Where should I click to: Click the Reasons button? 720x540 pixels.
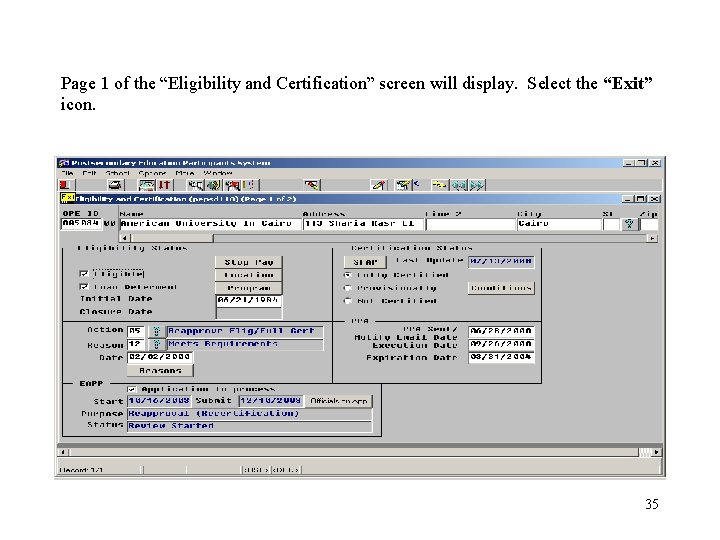pos(160,370)
